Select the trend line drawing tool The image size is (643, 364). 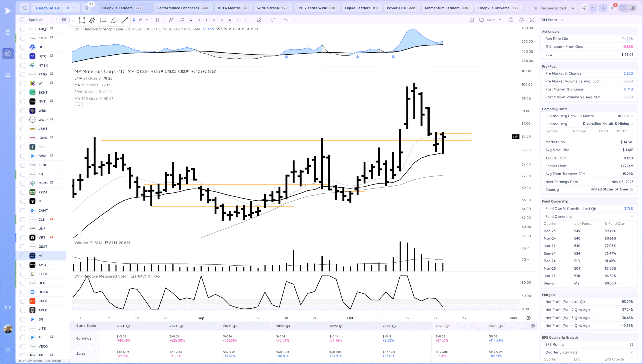[x=125, y=20]
